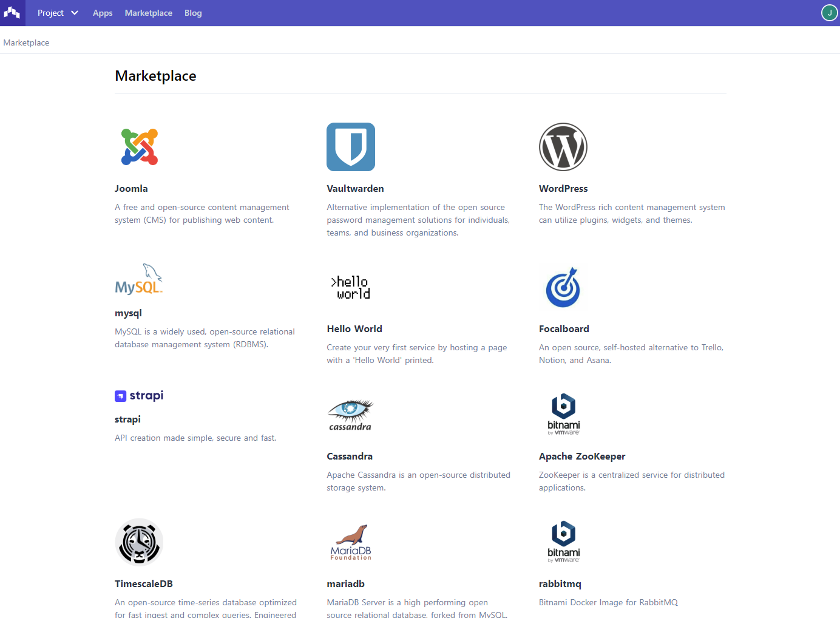Click the WordPress logo icon

coord(563,147)
